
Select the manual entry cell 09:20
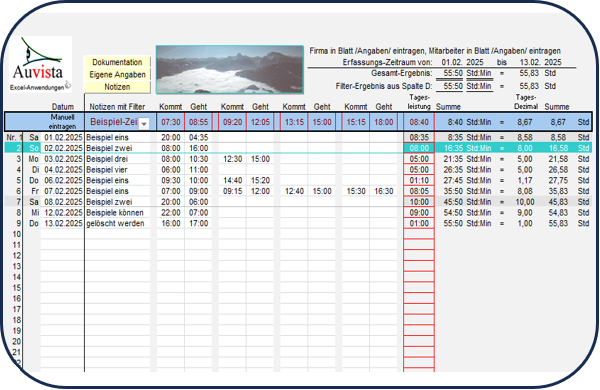(232, 122)
